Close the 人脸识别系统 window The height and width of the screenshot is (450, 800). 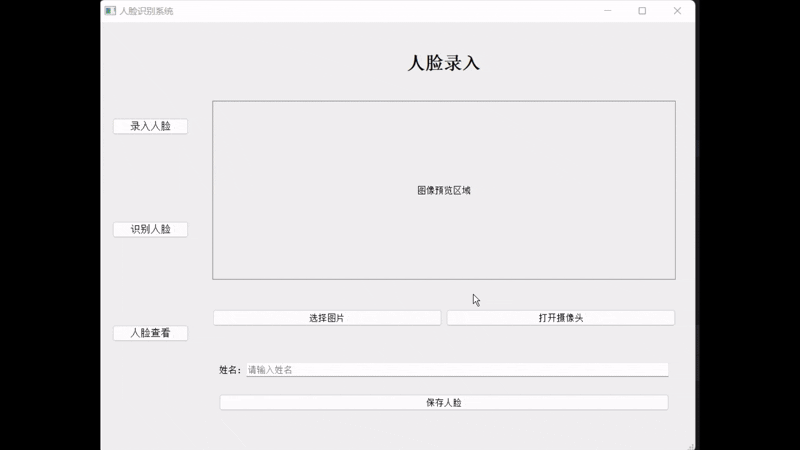677,11
